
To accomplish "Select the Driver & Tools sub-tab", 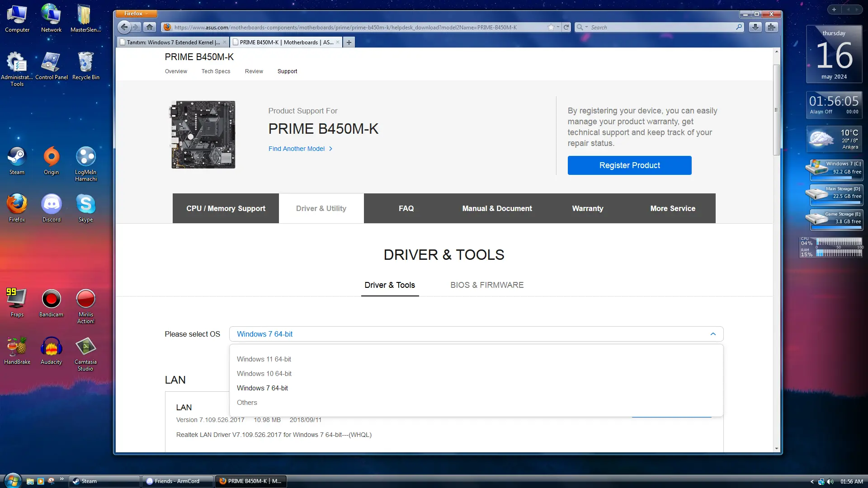I will pyautogui.click(x=390, y=285).
